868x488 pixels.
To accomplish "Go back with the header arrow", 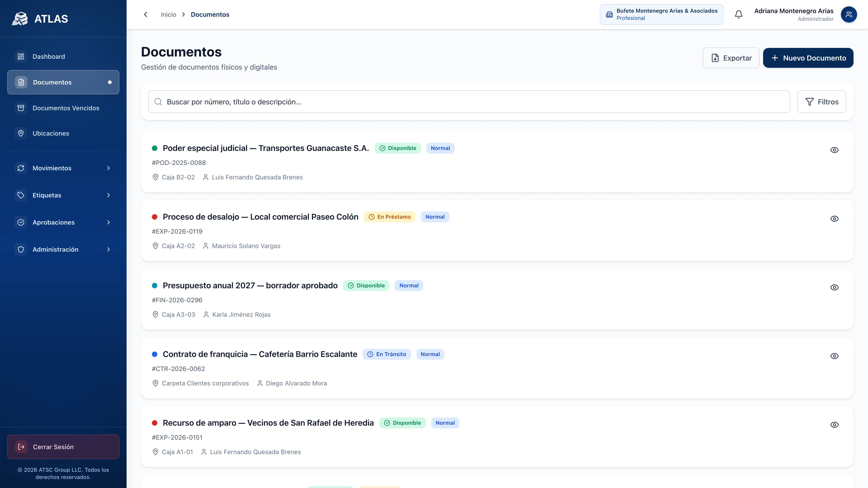I will click(146, 14).
